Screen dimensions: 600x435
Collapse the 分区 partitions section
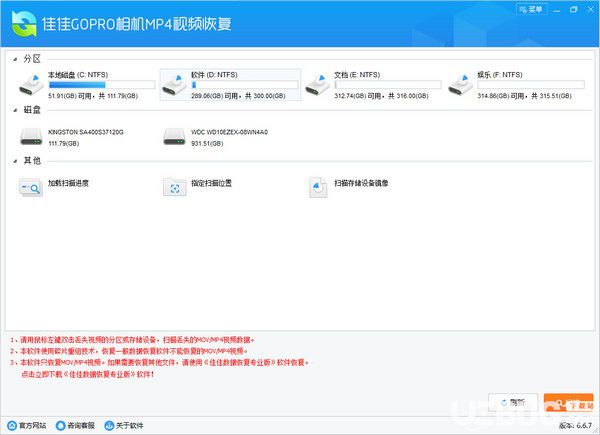[15, 59]
